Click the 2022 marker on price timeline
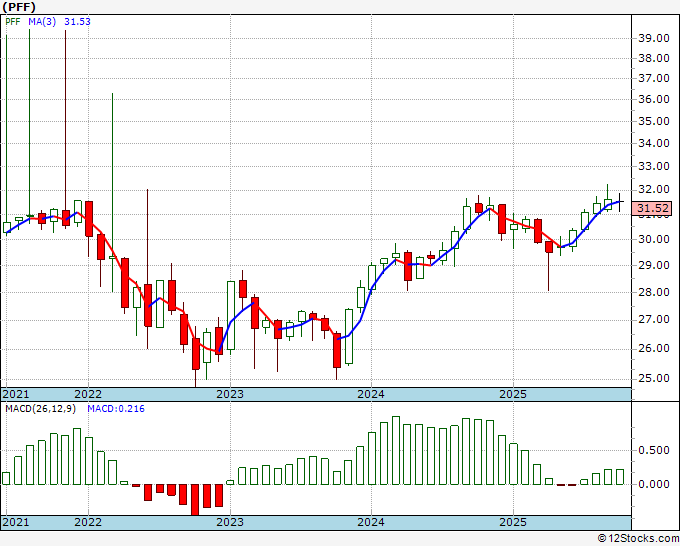Screen dimensions: 680x546 (x=88, y=394)
